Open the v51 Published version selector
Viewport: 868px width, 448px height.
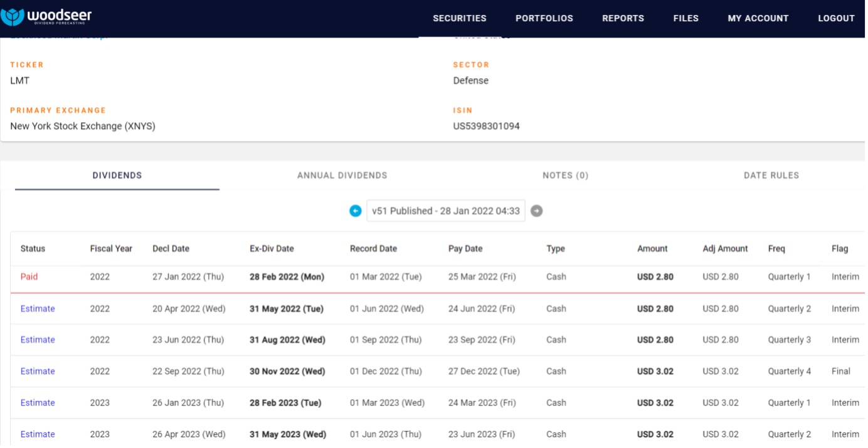click(x=446, y=211)
